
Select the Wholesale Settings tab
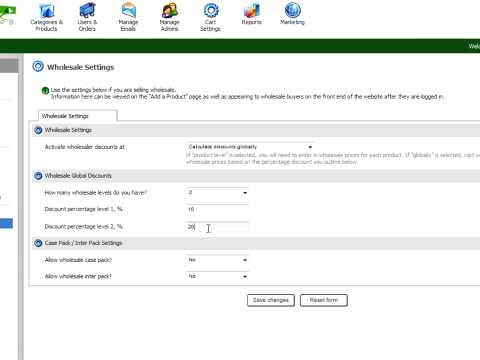[x=77, y=116]
